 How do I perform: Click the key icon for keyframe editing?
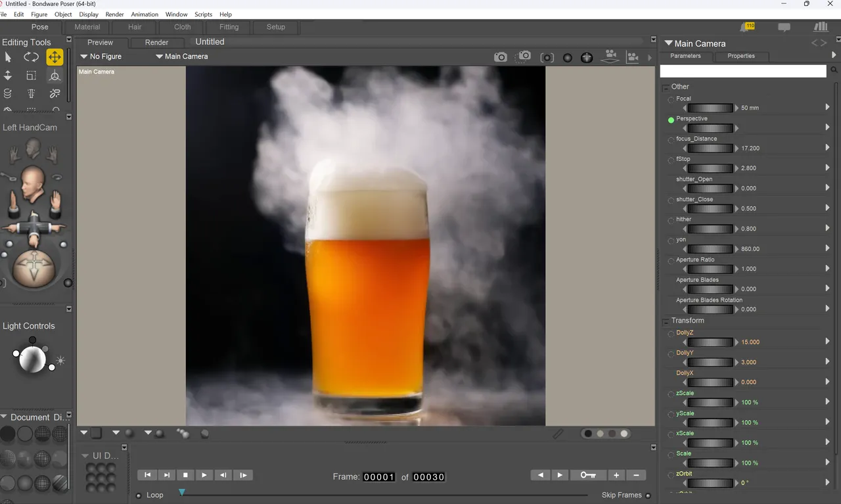click(588, 475)
